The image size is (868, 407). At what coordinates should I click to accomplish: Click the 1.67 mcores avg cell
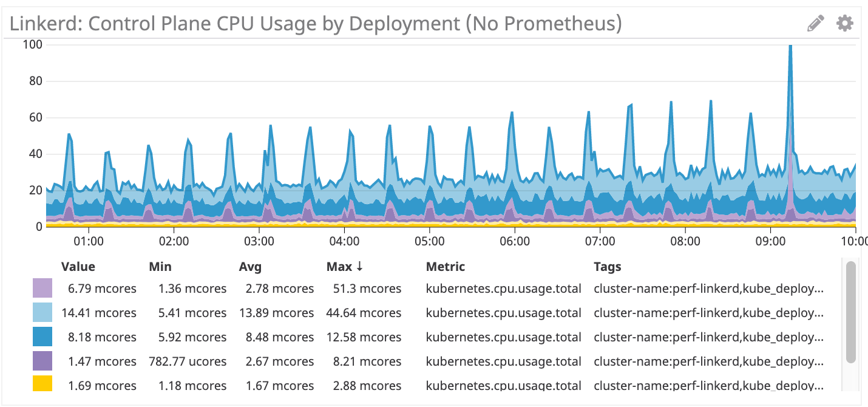click(x=280, y=386)
